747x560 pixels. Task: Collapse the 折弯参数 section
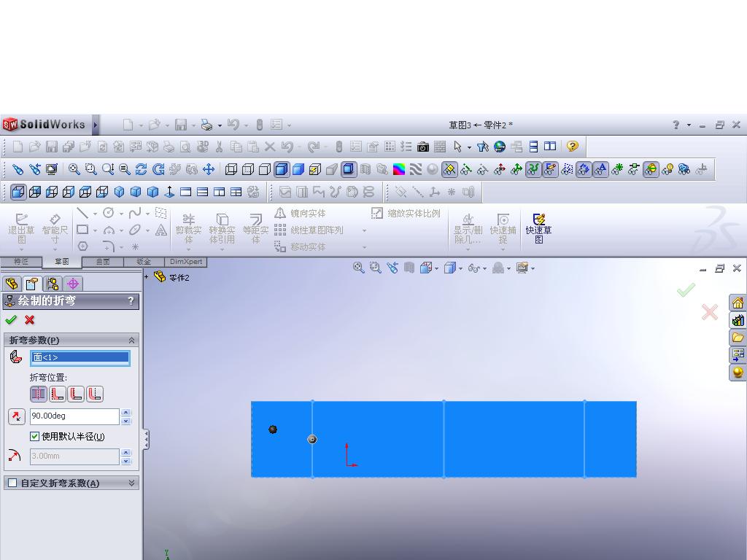coord(131,340)
